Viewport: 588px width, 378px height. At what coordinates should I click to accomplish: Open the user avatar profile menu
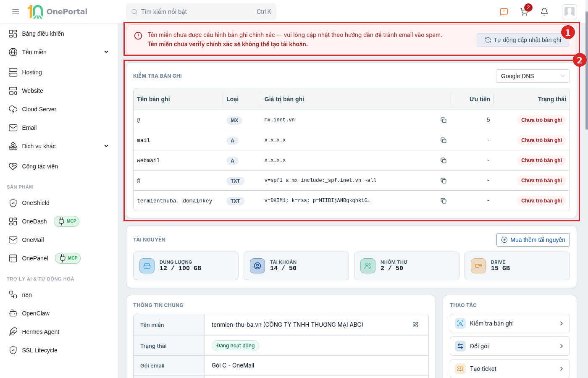pyautogui.click(x=570, y=12)
